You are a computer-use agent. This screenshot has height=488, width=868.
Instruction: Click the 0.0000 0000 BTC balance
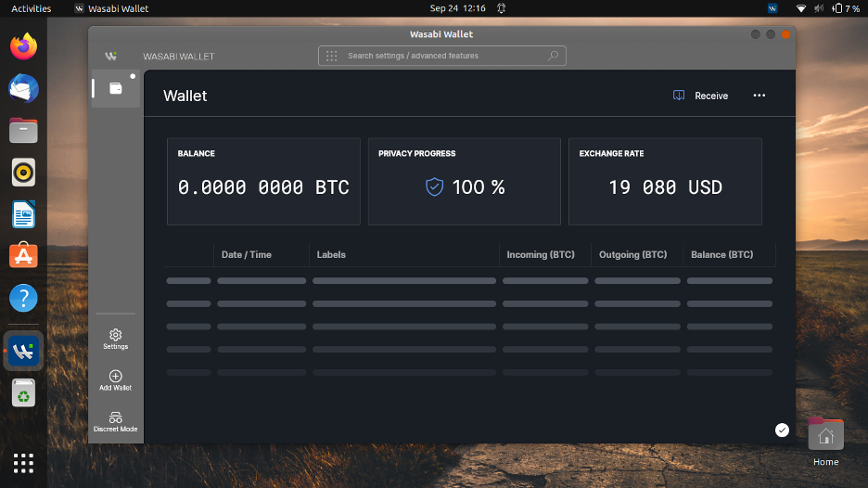pyautogui.click(x=263, y=187)
